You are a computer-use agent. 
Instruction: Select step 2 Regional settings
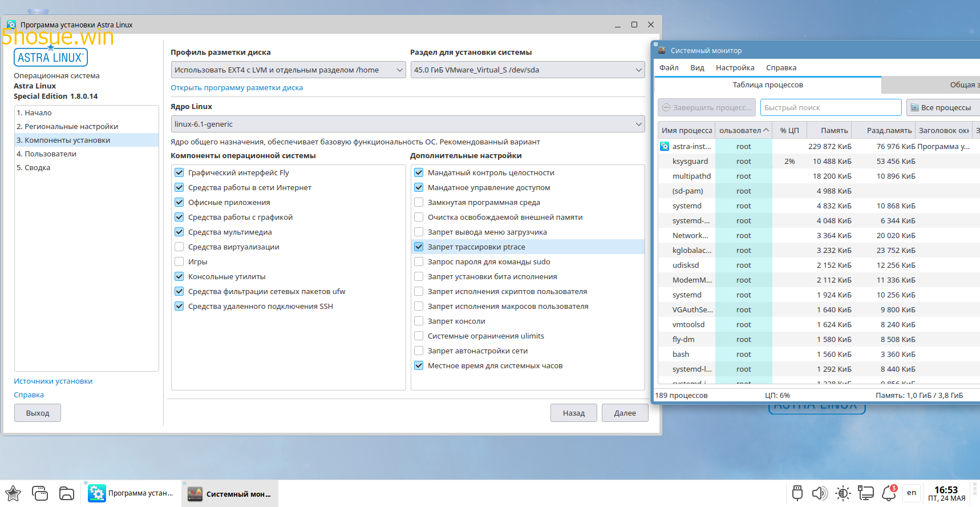(87, 126)
